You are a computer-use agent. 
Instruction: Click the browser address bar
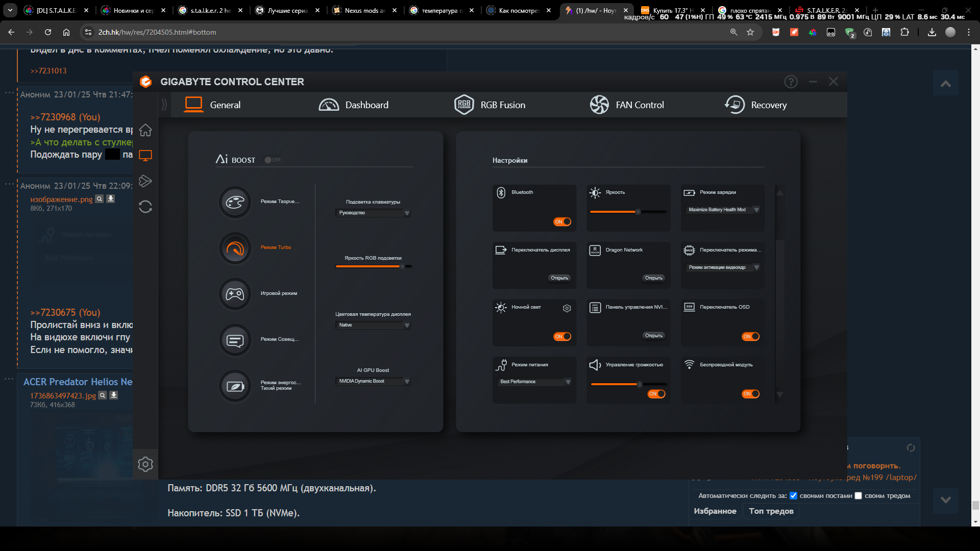tap(408, 32)
